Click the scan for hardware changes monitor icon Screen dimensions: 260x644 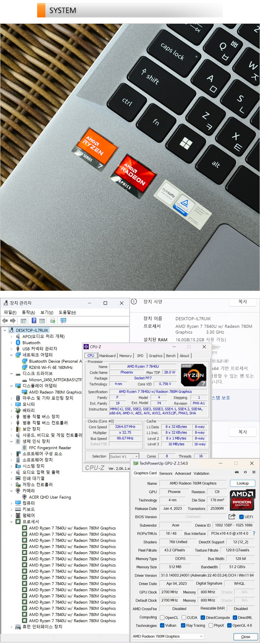tap(63, 321)
